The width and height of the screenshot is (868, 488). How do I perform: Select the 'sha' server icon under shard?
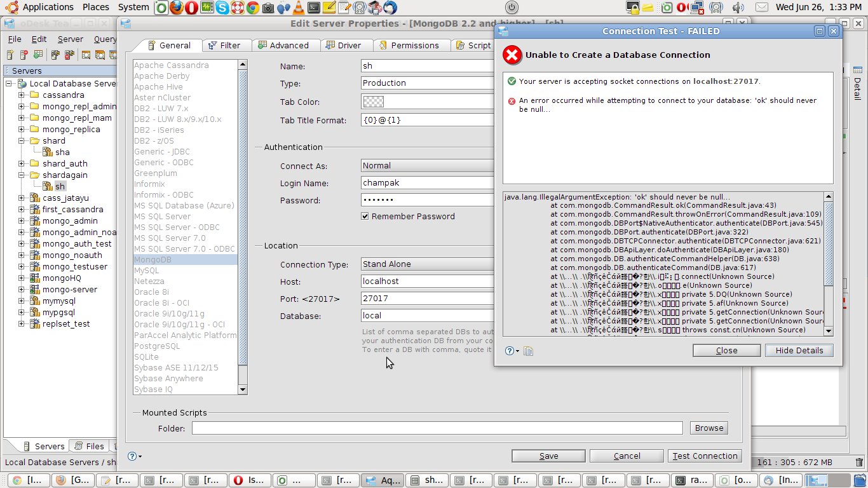pos(48,152)
